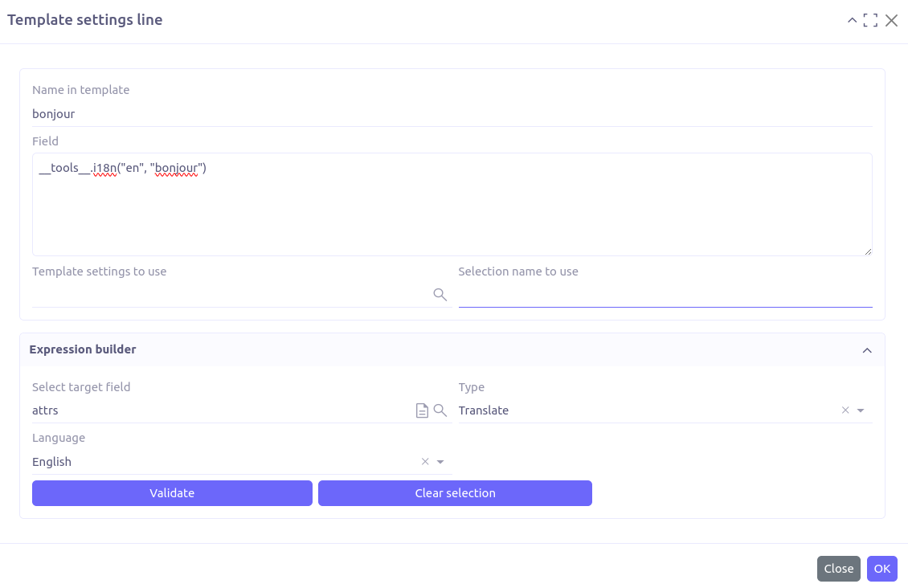The height and width of the screenshot is (588, 908).
Task: Collapse the Template settings line dialog
Action: click(x=852, y=21)
